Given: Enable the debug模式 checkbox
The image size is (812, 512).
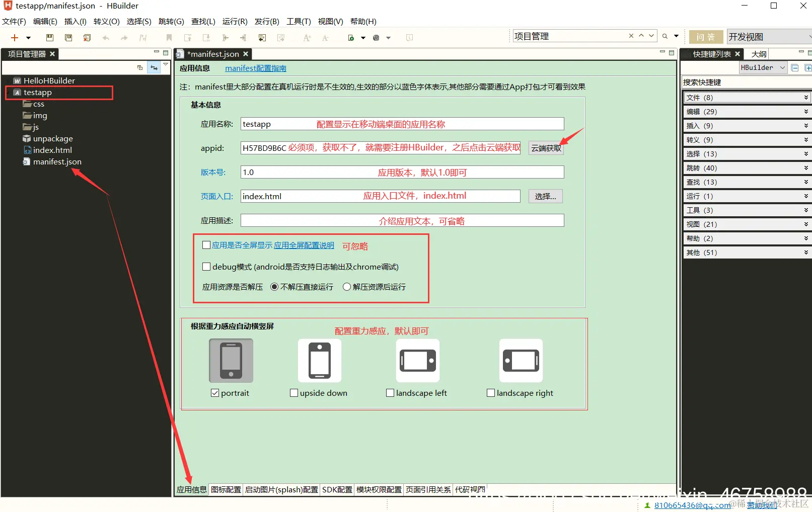Looking at the screenshot, I should (206, 266).
